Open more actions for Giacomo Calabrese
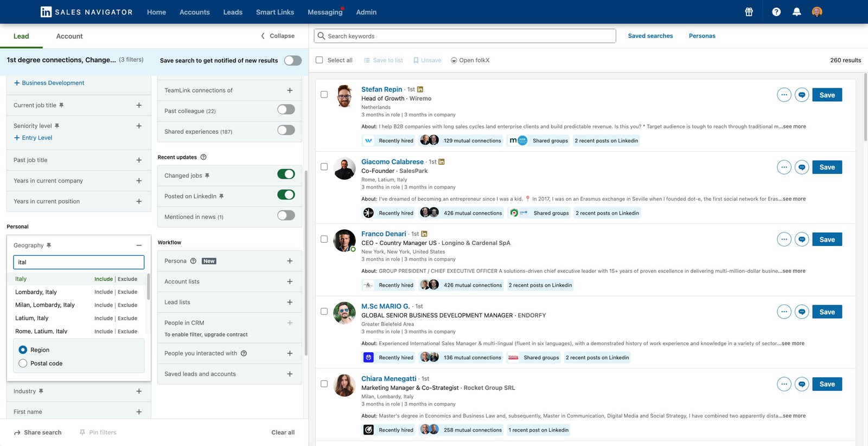Viewport: 868px width, 446px height. [x=784, y=167]
